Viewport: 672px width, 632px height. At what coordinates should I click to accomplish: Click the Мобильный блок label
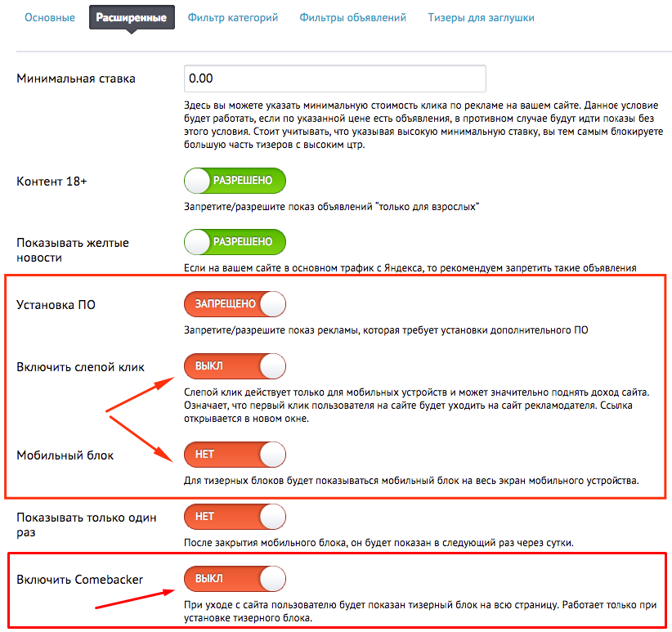click(65, 455)
